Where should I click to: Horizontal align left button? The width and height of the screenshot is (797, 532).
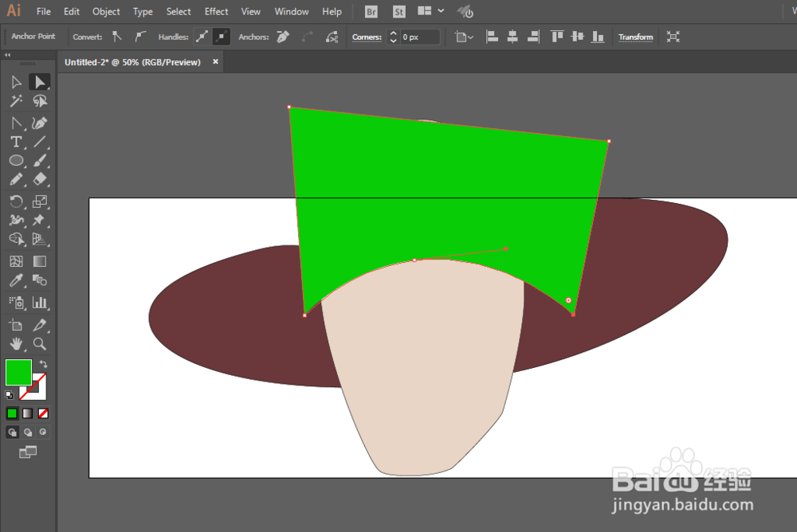point(492,37)
